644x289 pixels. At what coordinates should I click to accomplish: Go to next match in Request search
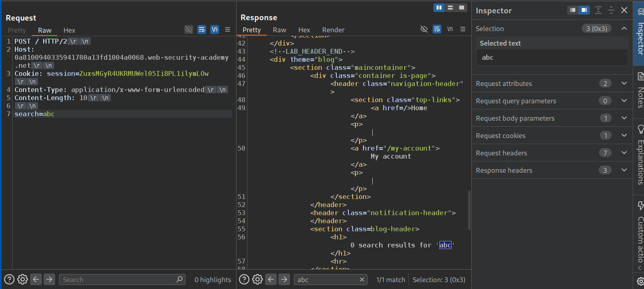click(49, 279)
